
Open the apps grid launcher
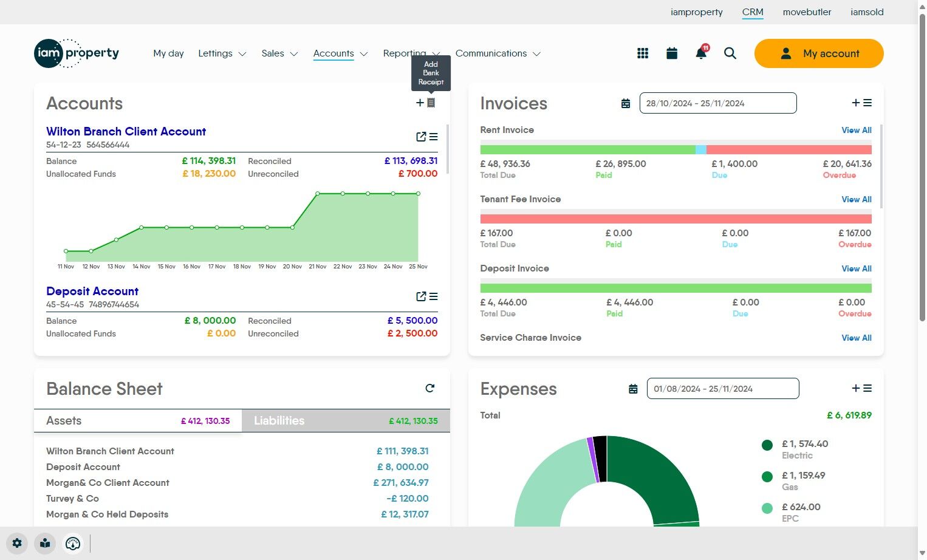point(642,53)
